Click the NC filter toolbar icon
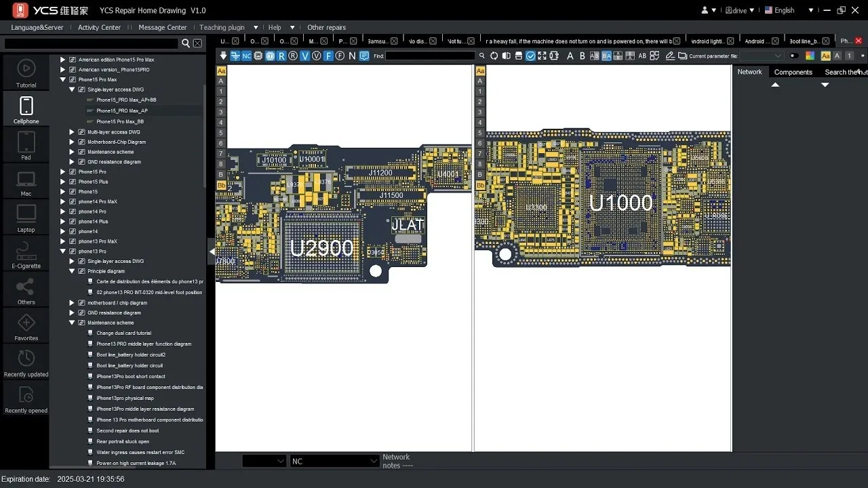 (x=246, y=56)
